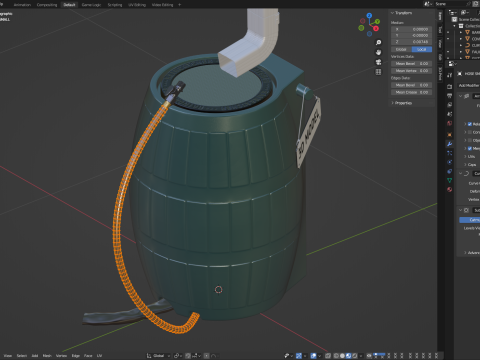Click the red X axis on the gizmo
480x360 pixels.
[376, 29]
